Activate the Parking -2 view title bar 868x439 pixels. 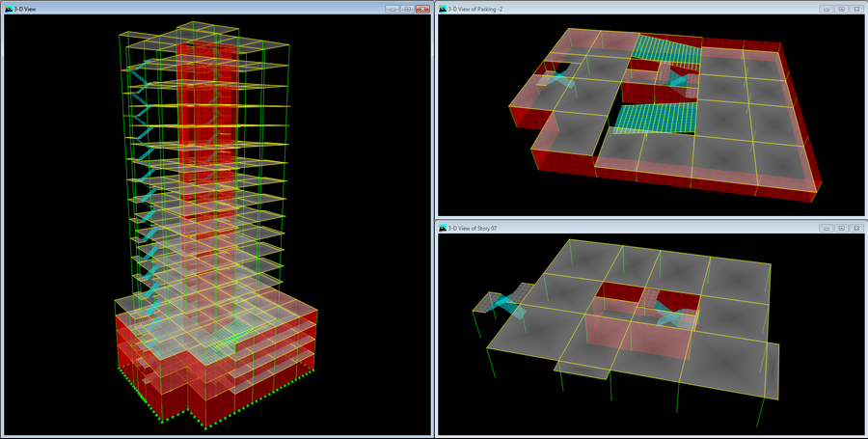627,9
